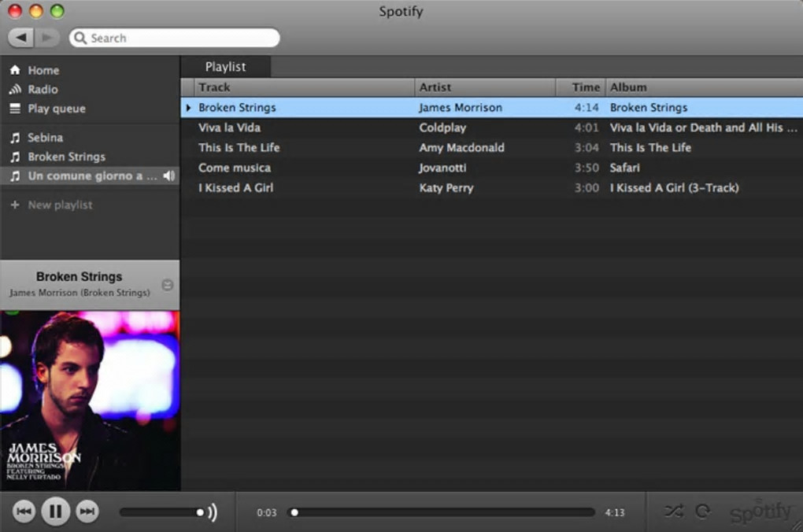Click the James Morrison album cover art
The image size is (803, 532).
pyautogui.click(x=90, y=401)
